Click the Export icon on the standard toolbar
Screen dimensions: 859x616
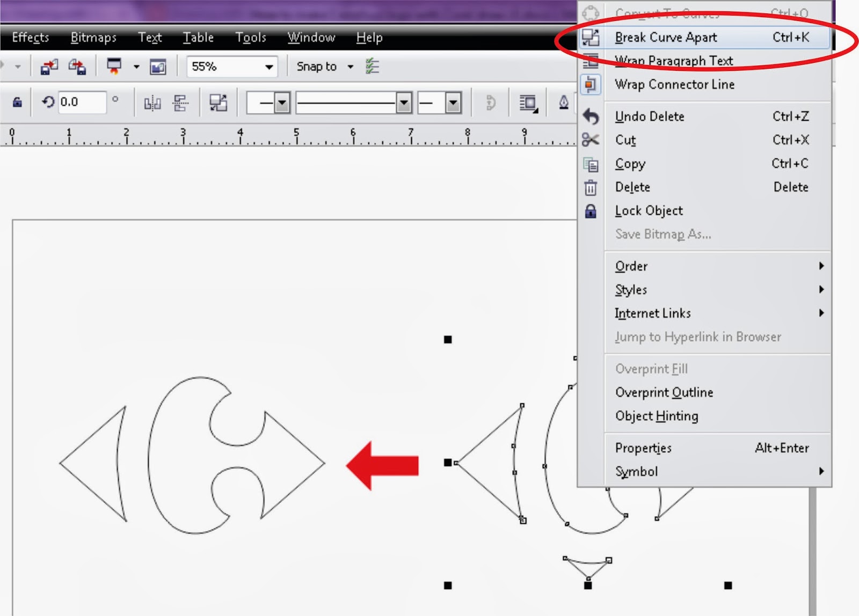tap(77, 67)
